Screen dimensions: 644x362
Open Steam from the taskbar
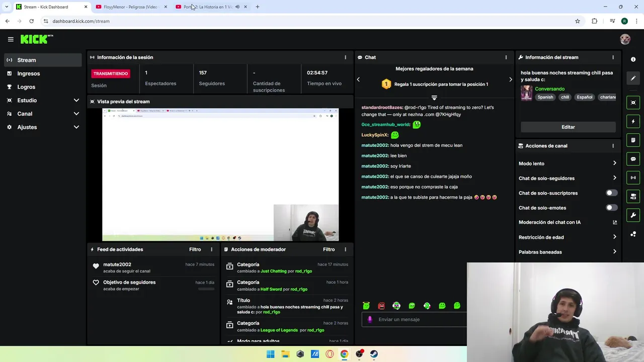pos(374,354)
